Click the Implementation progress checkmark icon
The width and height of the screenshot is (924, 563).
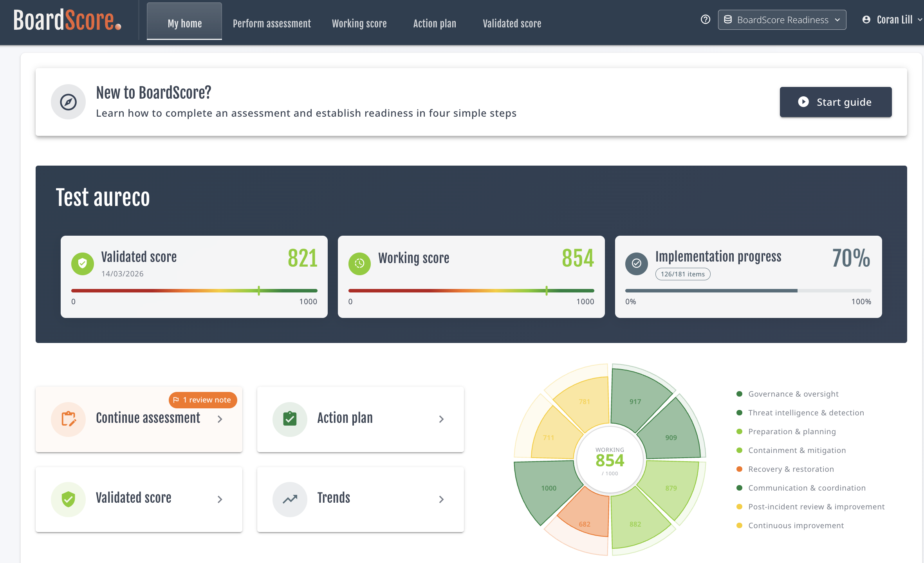point(637,263)
